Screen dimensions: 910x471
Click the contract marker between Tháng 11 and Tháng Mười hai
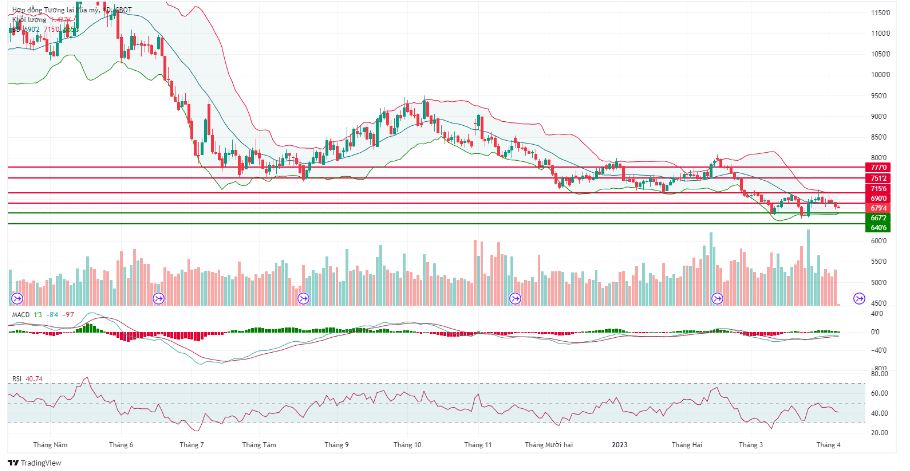point(515,298)
